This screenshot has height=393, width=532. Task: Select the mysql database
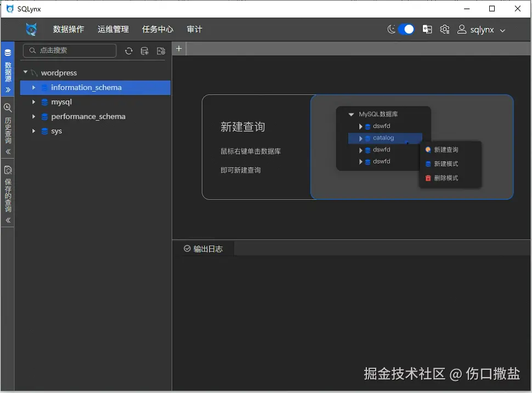point(61,102)
